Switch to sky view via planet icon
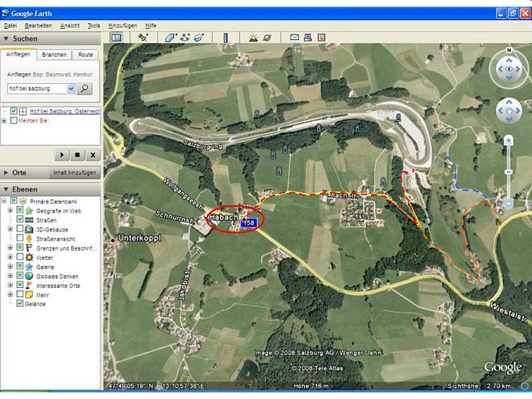 [267, 38]
